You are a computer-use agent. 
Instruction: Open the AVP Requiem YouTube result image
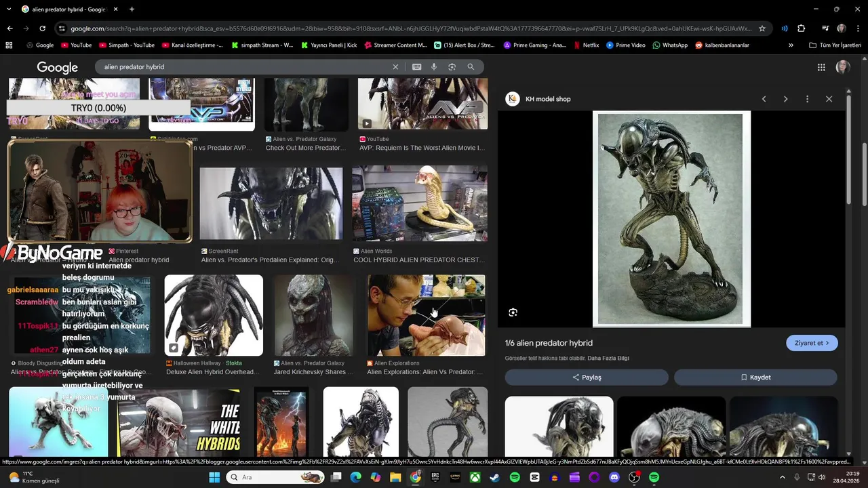[422, 104]
